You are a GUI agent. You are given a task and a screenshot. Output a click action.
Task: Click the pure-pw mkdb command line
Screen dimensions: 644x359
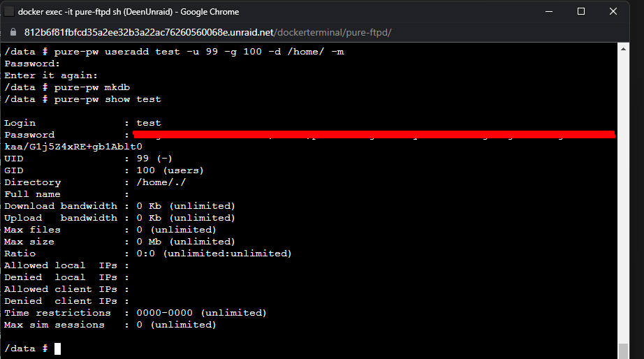(x=67, y=87)
